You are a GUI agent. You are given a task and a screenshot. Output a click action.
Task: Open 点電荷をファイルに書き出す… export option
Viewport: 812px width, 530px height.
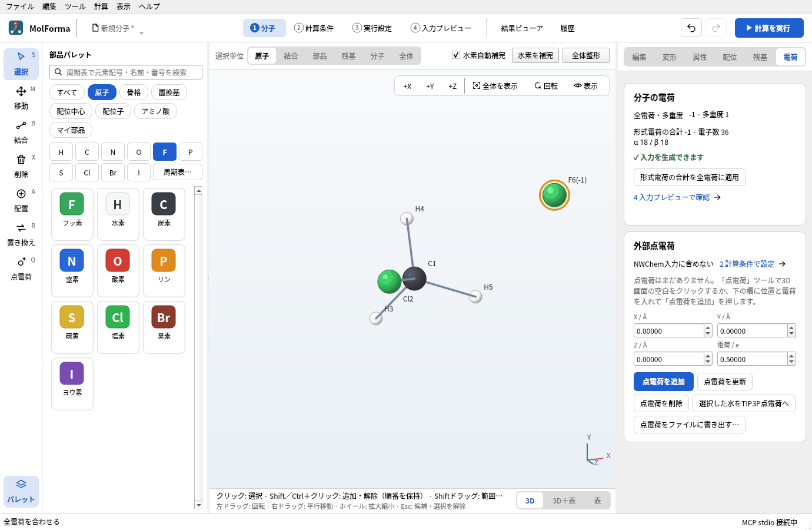pos(690,425)
